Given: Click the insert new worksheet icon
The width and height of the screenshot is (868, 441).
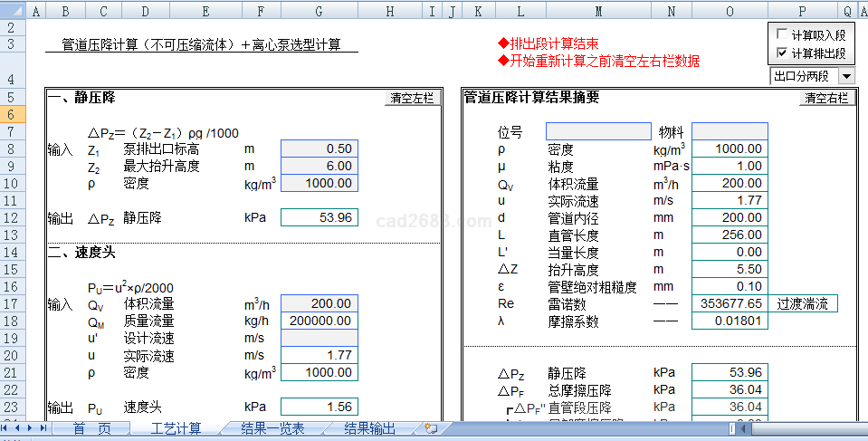Looking at the screenshot, I should click(x=430, y=428).
